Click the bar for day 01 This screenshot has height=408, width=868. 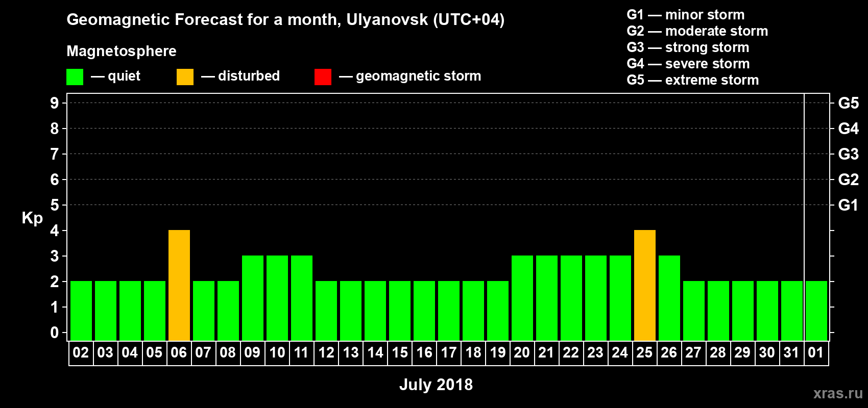816,311
